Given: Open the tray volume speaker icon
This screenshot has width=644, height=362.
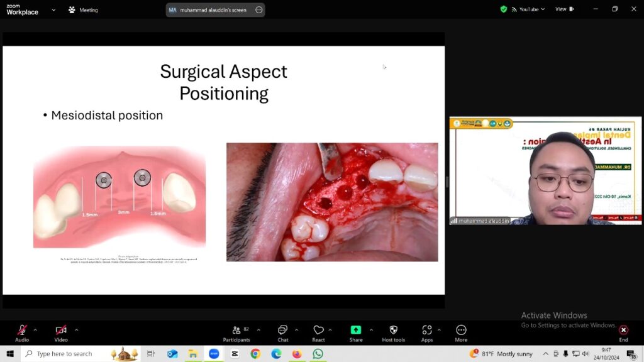Looking at the screenshot, I should click(586, 354).
